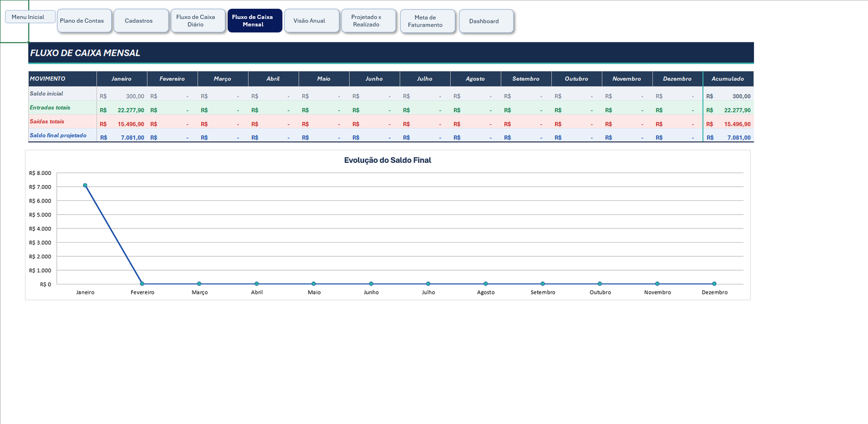
Task: Select the Janeiro column header in the table
Action: tap(122, 79)
